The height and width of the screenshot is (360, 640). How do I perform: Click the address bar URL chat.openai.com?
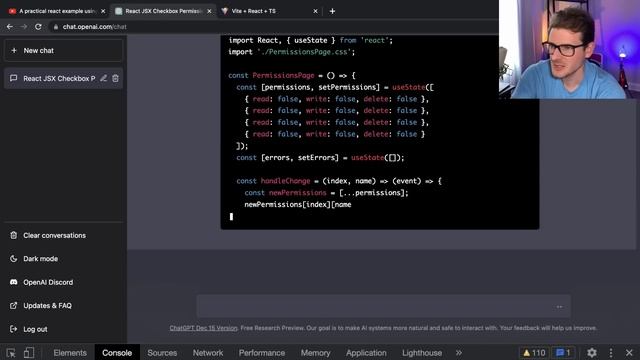[x=94, y=27]
